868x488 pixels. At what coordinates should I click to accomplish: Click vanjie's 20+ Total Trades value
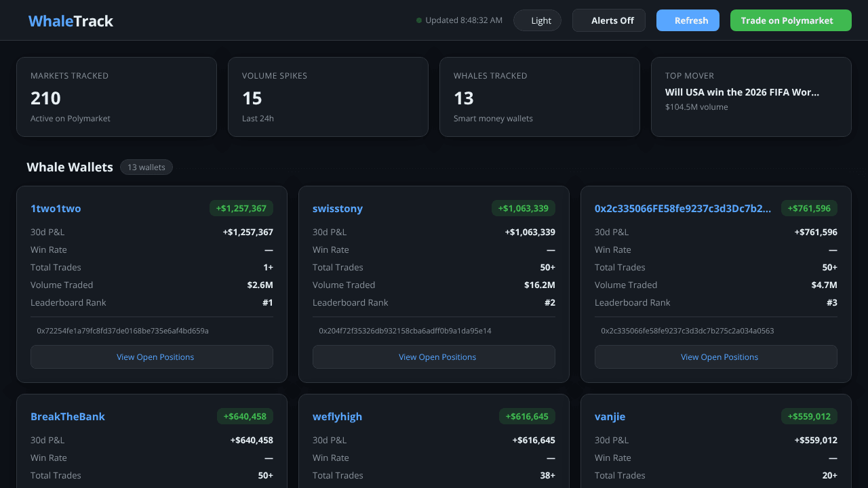pyautogui.click(x=830, y=476)
